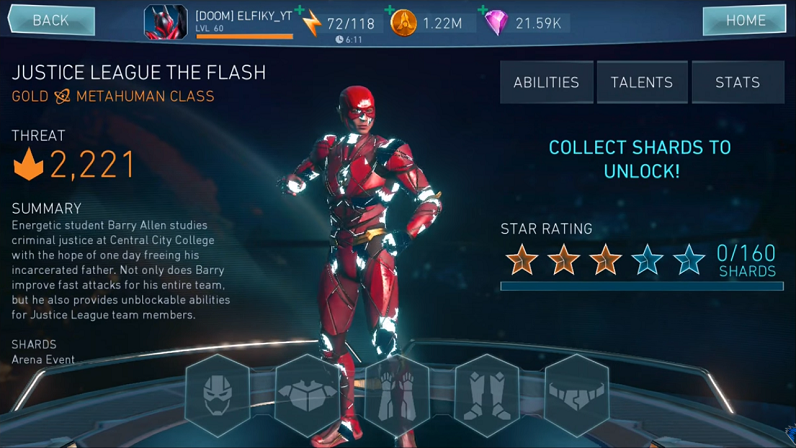This screenshot has width=796, height=448.
Task: Buy gems via the purple gem icon
Action: pyautogui.click(x=496, y=23)
